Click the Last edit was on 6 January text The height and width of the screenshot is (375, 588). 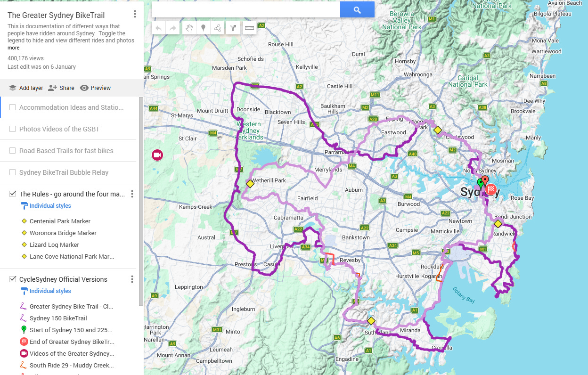pyautogui.click(x=41, y=67)
